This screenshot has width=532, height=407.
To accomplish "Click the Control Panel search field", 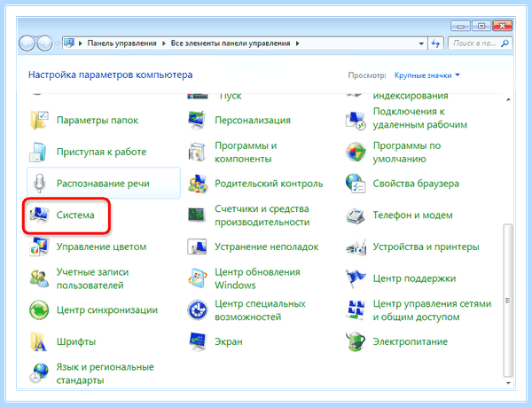I will 480,43.
